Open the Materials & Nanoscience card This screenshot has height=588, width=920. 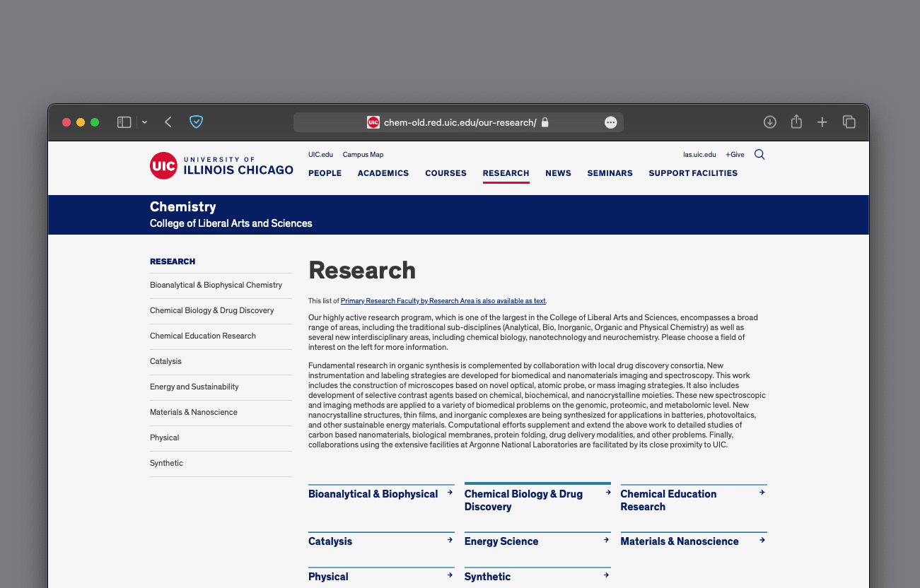[x=694, y=541]
